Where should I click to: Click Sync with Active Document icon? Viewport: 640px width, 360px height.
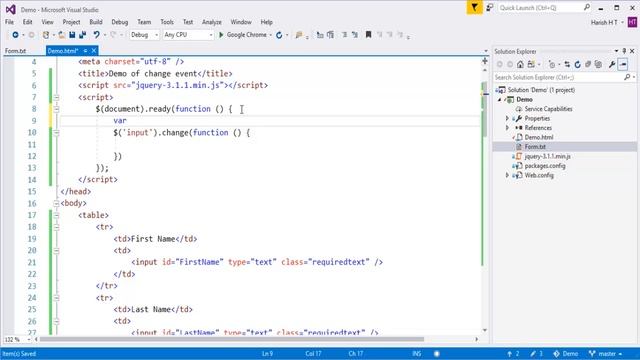point(567,64)
